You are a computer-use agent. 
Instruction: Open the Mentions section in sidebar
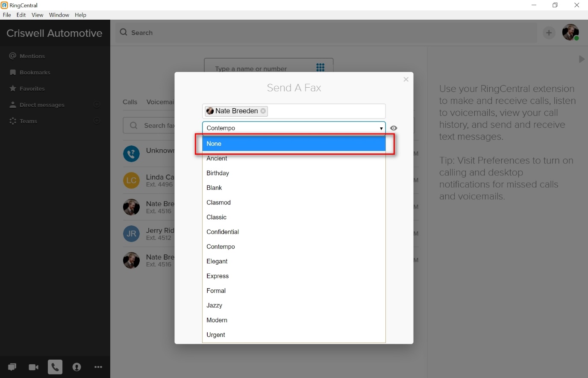(x=27, y=56)
